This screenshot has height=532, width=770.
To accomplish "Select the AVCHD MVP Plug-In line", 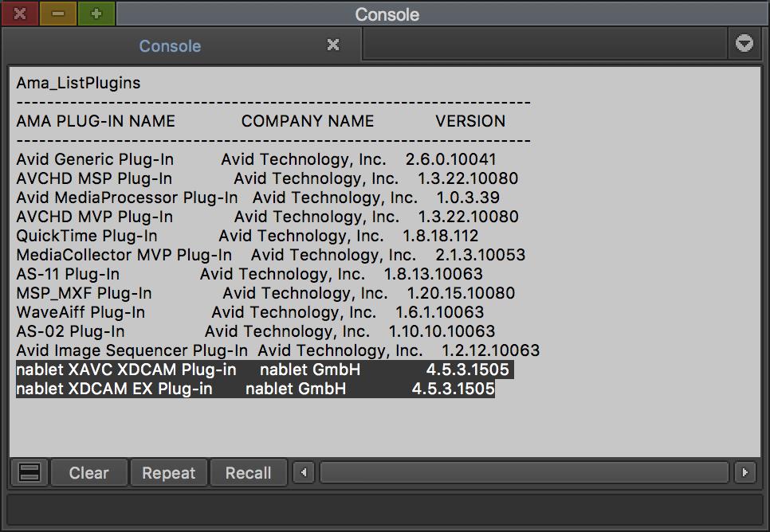I will (x=268, y=217).
